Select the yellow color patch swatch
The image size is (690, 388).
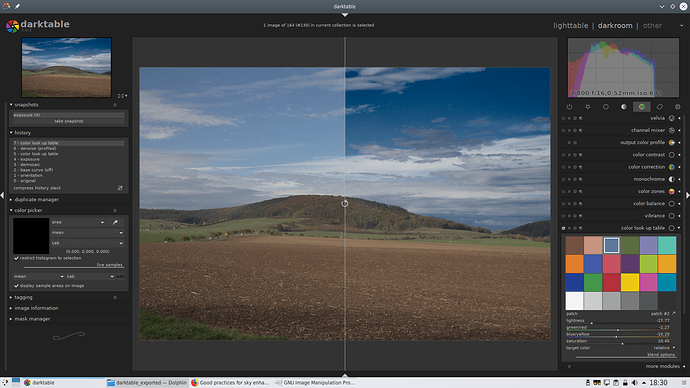(630, 282)
